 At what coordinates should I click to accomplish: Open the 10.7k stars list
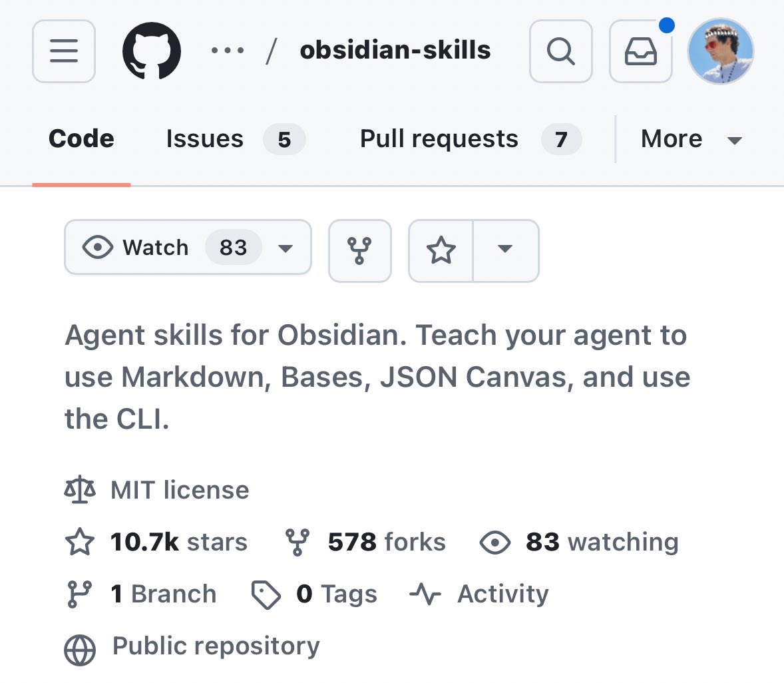coord(178,542)
